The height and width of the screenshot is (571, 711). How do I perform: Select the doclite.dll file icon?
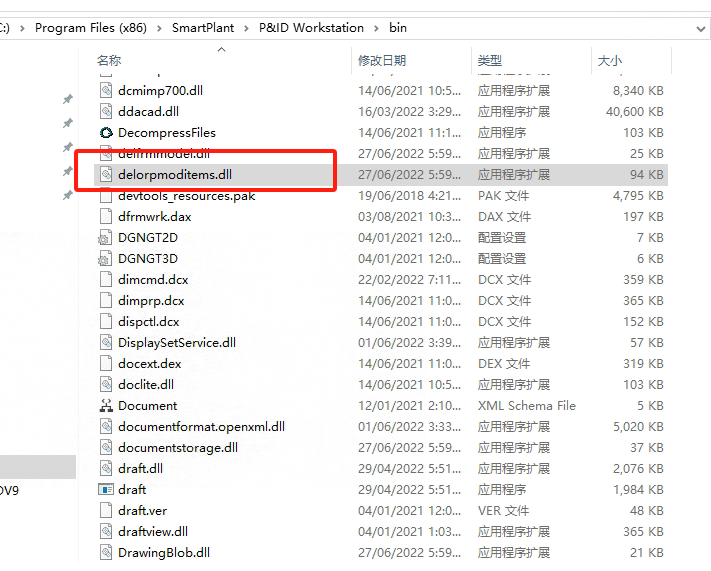click(106, 384)
